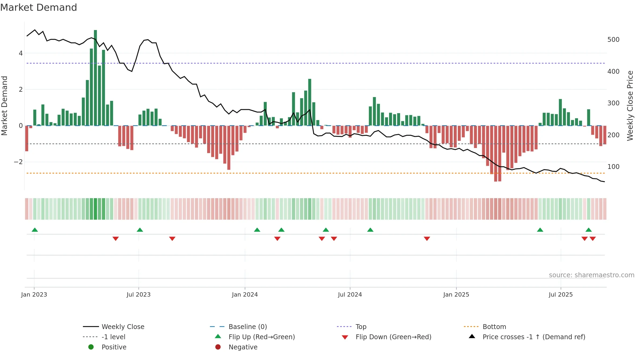Click the Jan 2023 x-axis label

click(34, 295)
